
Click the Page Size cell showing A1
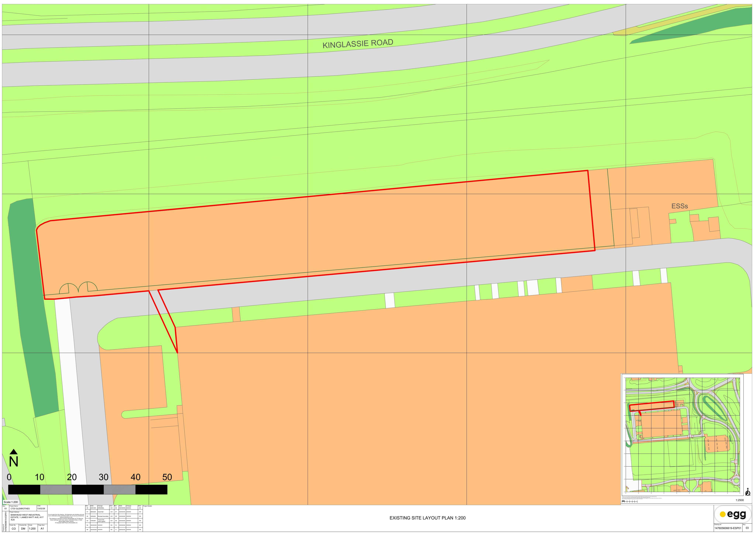coord(42,528)
